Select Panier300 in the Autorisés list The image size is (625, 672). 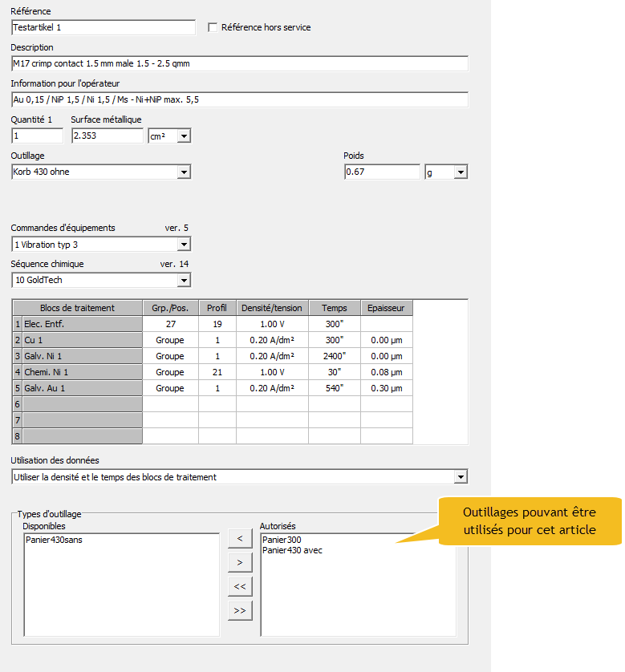(282, 540)
